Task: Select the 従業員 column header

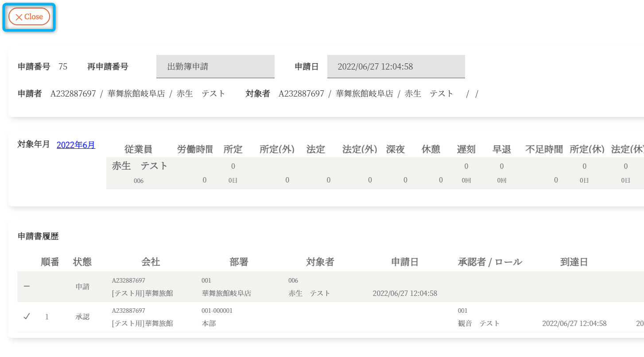Action: coord(138,149)
